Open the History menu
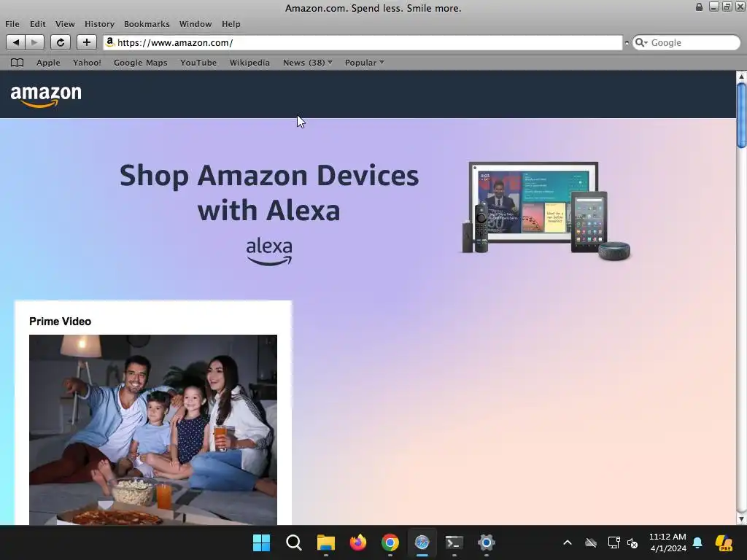Viewport: 747px width, 560px height. [99, 24]
